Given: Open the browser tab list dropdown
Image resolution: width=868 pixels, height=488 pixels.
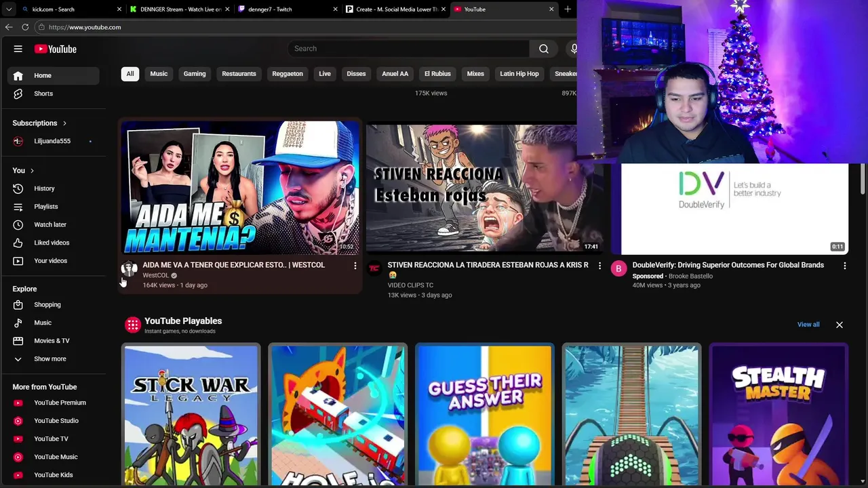Looking at the screenshot, I should [9, 9].
